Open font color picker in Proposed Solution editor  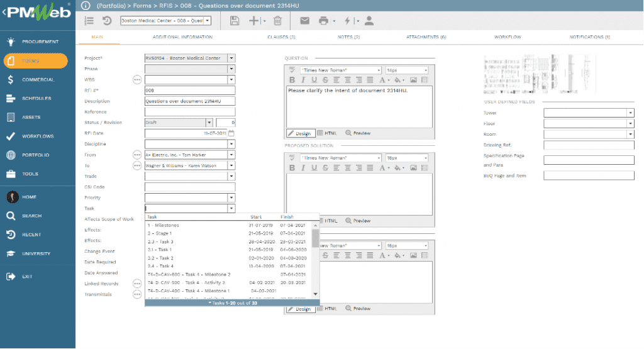click(383, 167)
